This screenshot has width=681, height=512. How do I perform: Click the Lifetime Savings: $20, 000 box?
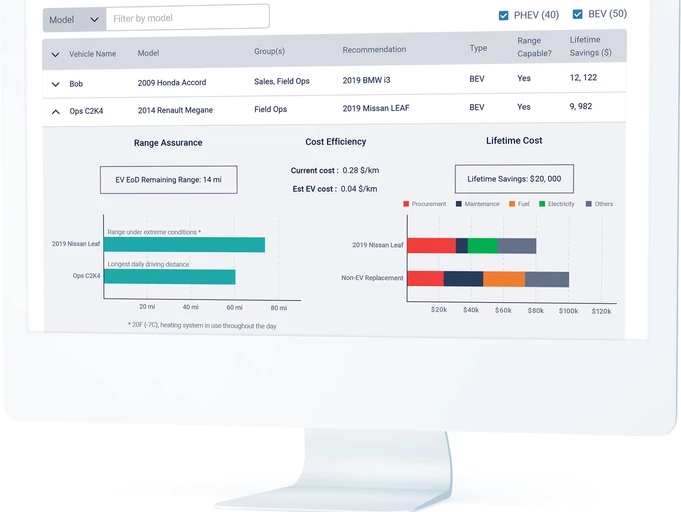tap(514, 178)
